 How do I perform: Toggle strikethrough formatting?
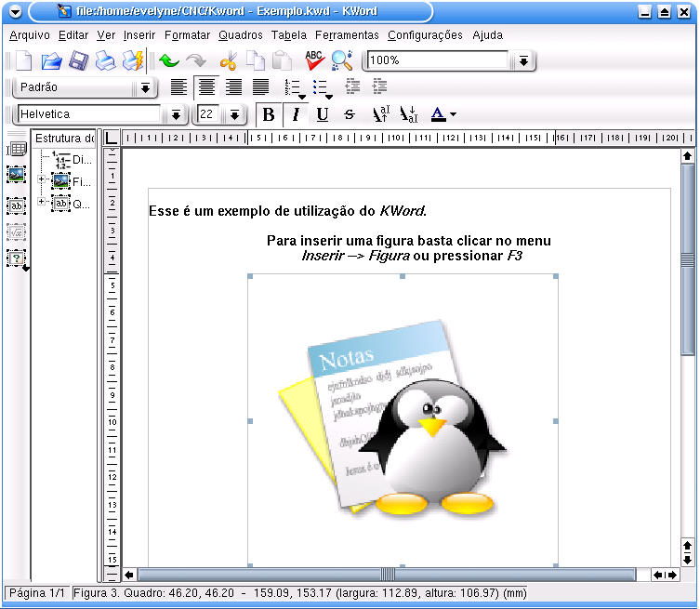(x=350, y=114)
